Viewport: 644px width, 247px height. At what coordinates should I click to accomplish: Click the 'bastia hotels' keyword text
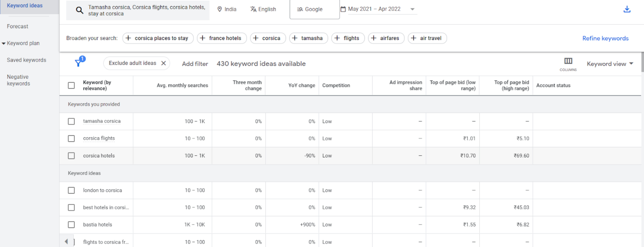tap(97, 225)
